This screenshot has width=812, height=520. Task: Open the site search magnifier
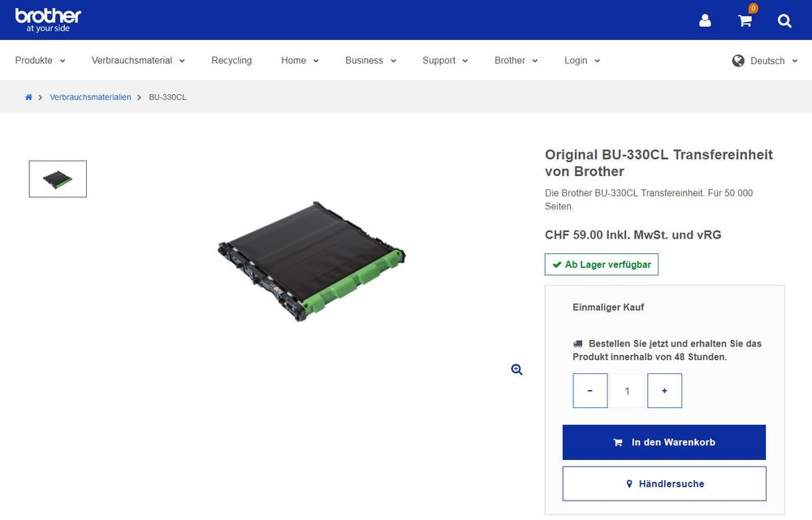[x=784, y=21]
